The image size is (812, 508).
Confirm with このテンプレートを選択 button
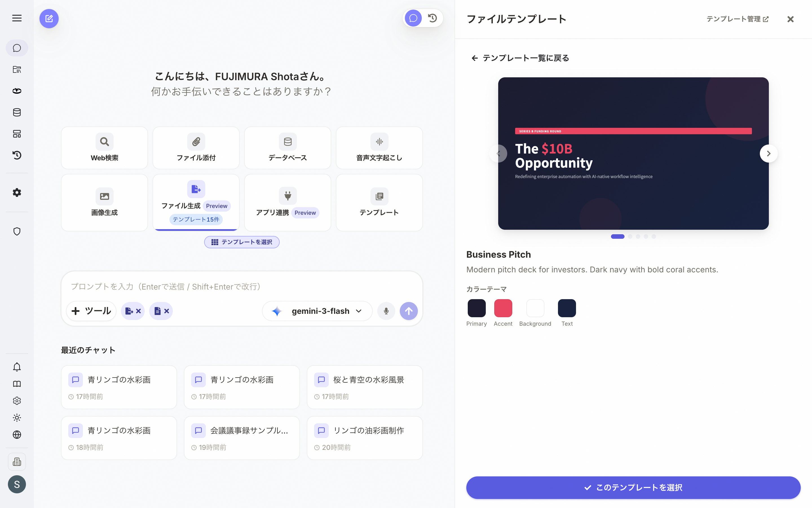633,487
